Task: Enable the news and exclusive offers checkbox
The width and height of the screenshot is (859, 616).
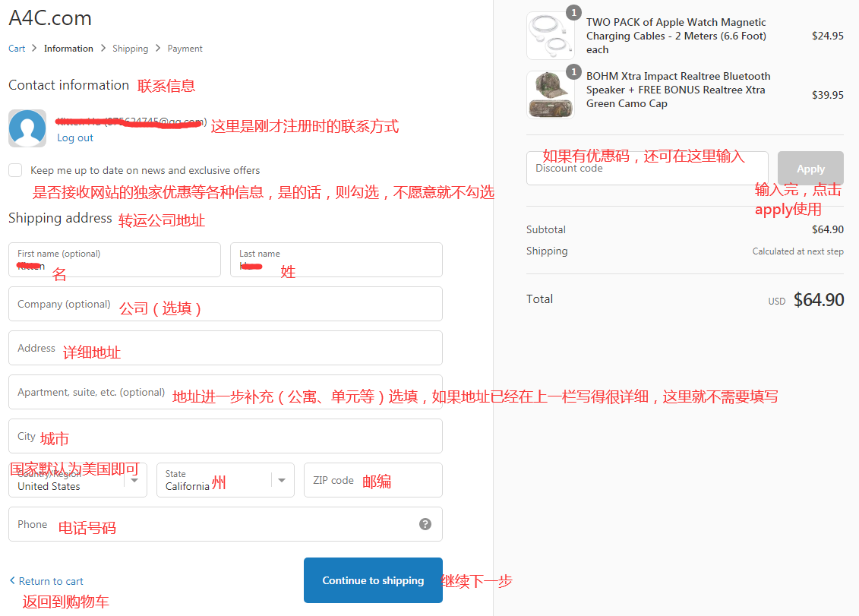Action: pyautogui.click(x=14, y=170)
